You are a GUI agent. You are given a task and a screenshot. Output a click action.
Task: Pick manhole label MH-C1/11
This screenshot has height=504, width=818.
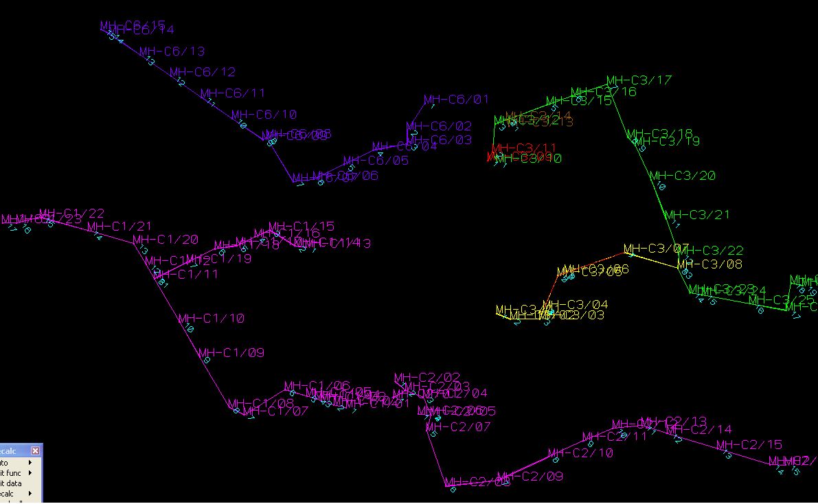(x=185, y=273)
